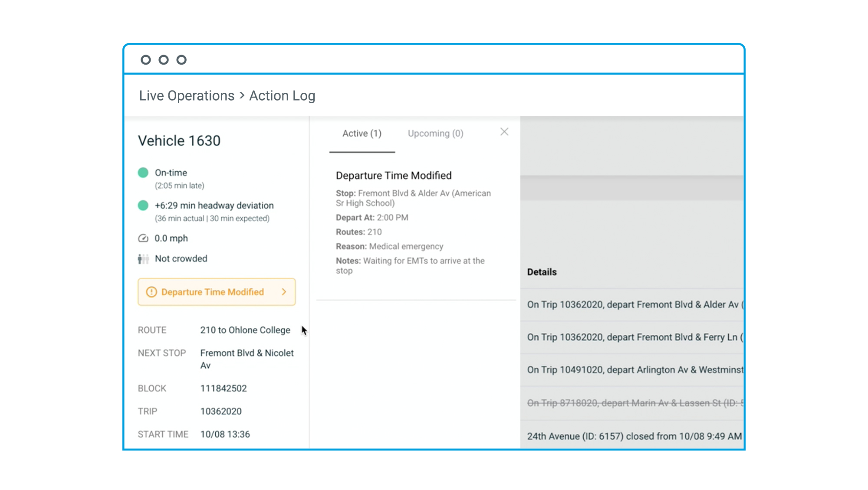Click the third circle in the window title bar
868x490 pixels.
tap(181, 60)
